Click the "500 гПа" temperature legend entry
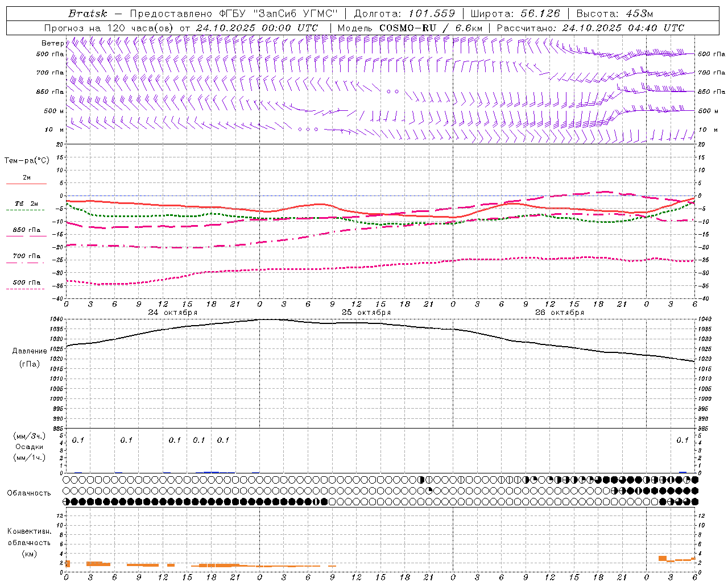The image size is (728, 582). [x=26, y=282]
